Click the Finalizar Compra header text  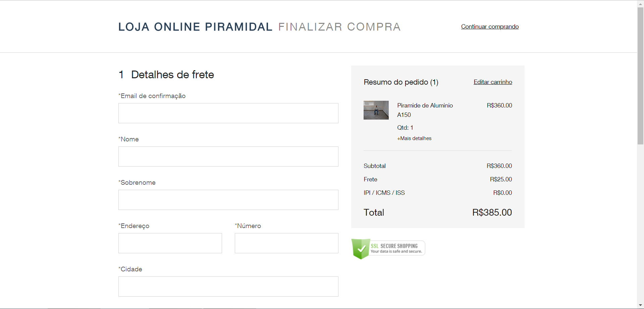pyautogui.click(x=339, y=27)
